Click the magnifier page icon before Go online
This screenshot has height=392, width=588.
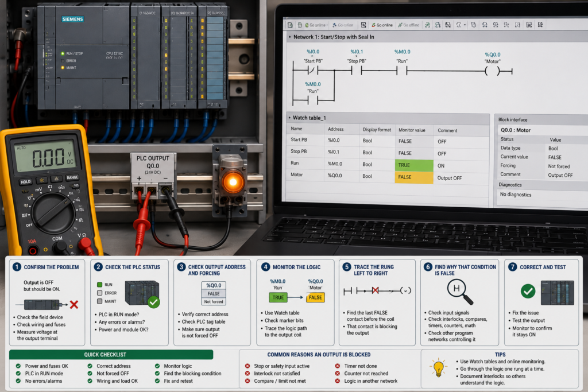pyautogui.click(x=363, y=25)
